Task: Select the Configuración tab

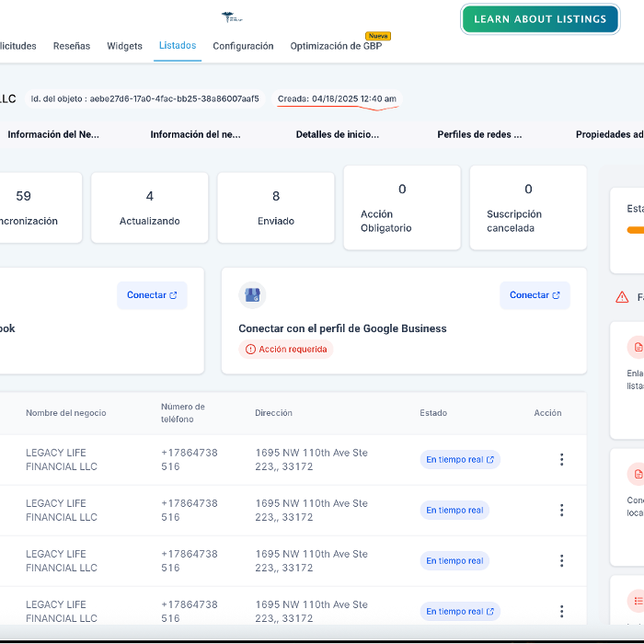Action: coord(243,46)
